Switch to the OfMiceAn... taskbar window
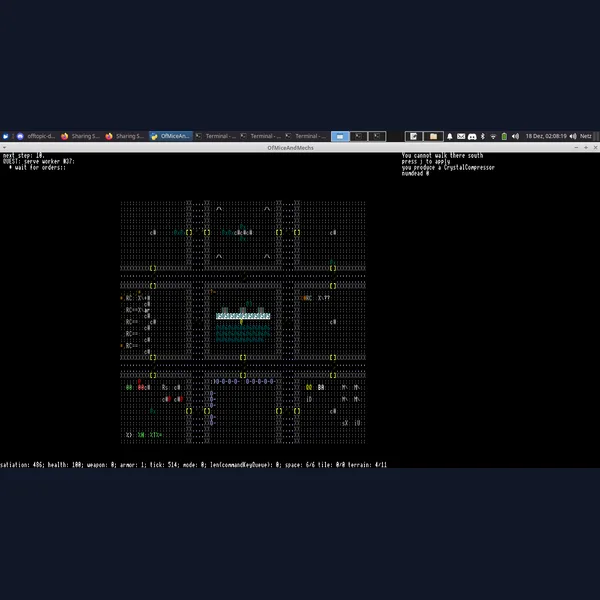Screen dimensions: 600x600 (170, 136)
